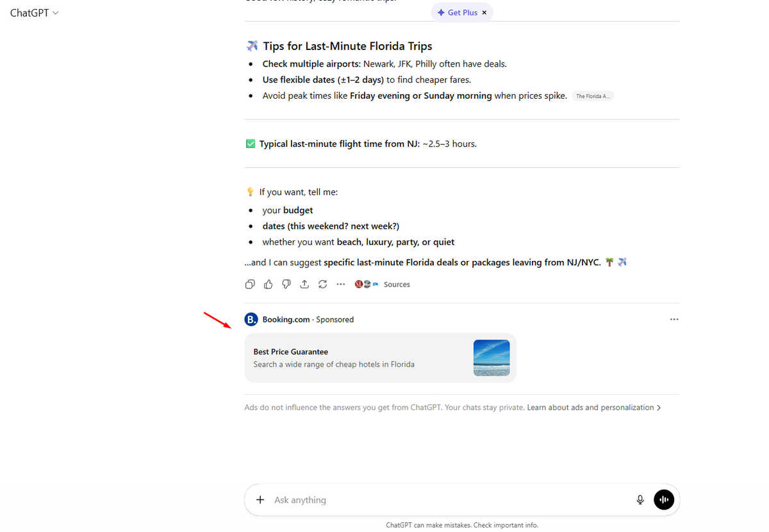Open The Florida A... citation chip

[x=593, y=96]
